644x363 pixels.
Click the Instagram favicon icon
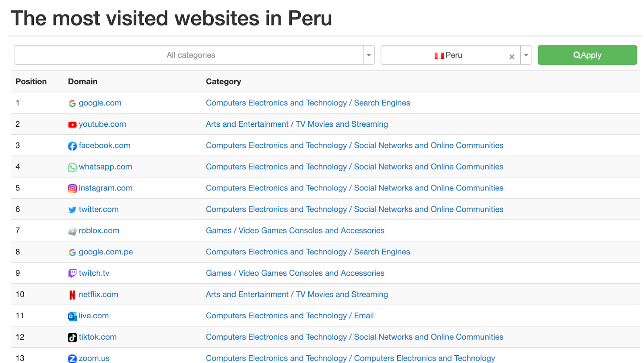coord(72,188)
